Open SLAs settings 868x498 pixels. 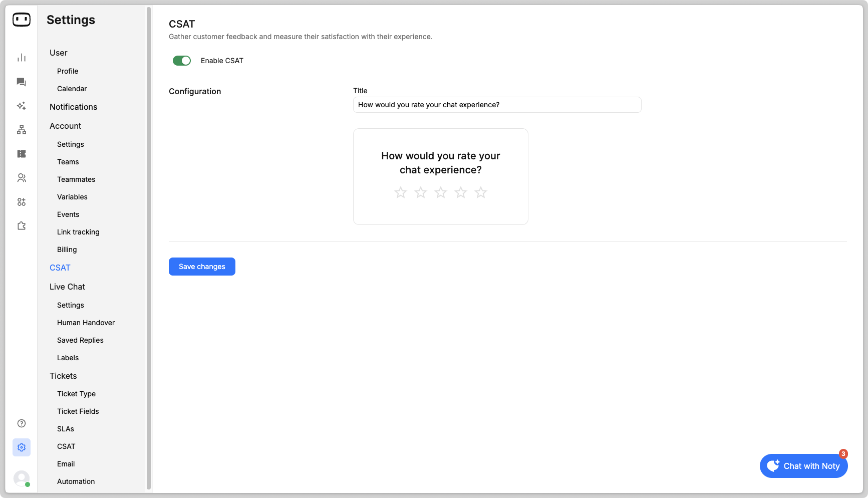click(66, 429)
